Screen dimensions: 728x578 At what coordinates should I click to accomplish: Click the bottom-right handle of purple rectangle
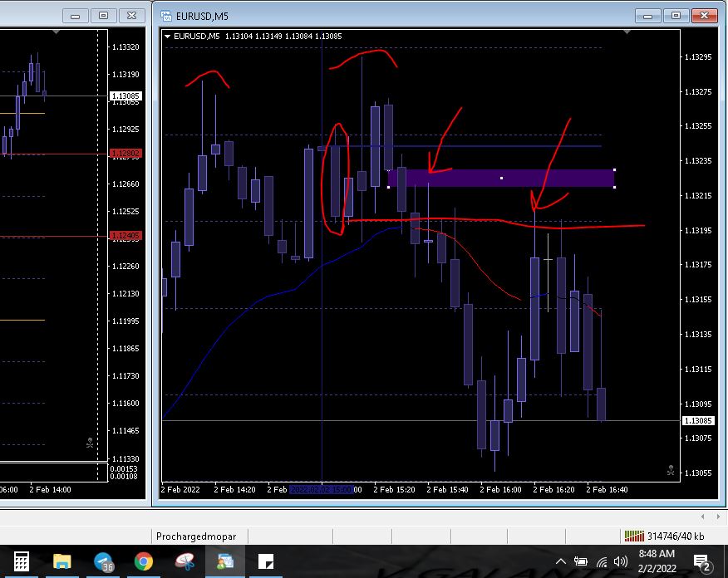[615, 187]
